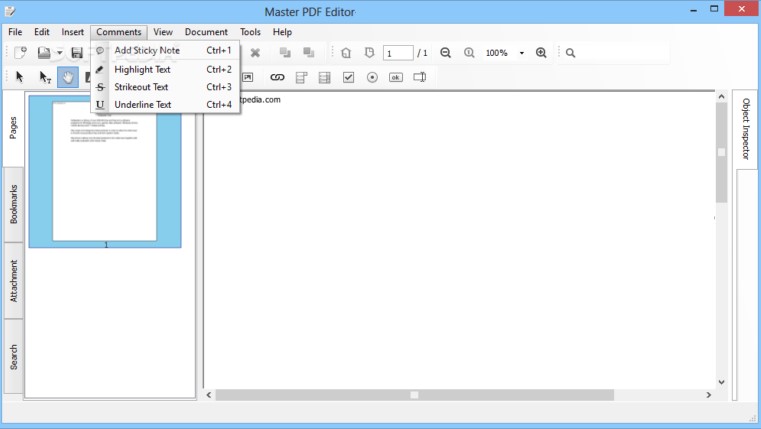This screenshot has width=761, height=429.
Task: Select the page 1 thumbnail
Action: click(105, 171)
